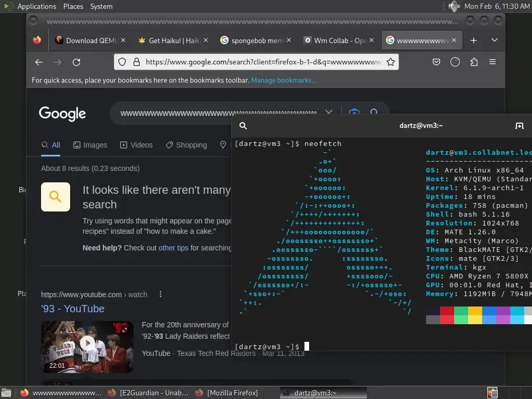Go back one page in Firefox
532x399 pixels.
coord(39,62)
